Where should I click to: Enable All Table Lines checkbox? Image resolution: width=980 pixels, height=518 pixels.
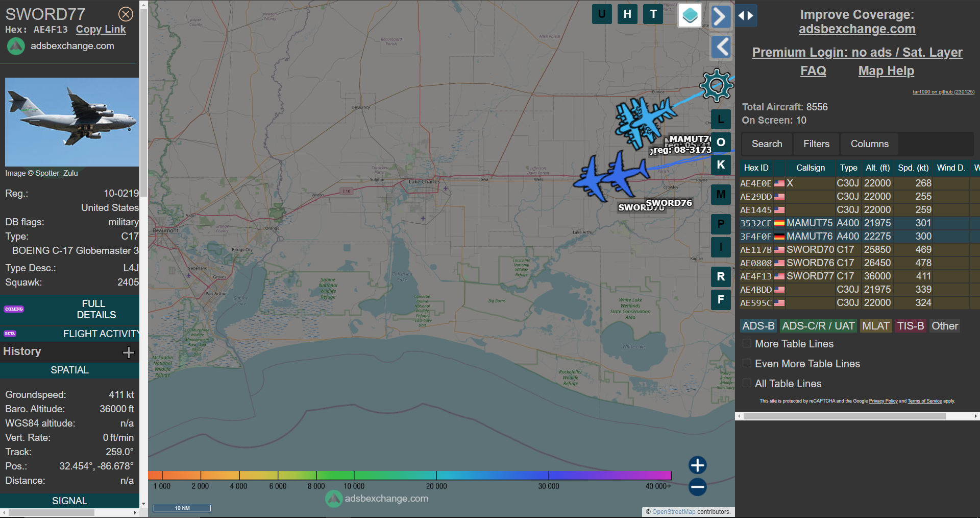coord(747,383)
